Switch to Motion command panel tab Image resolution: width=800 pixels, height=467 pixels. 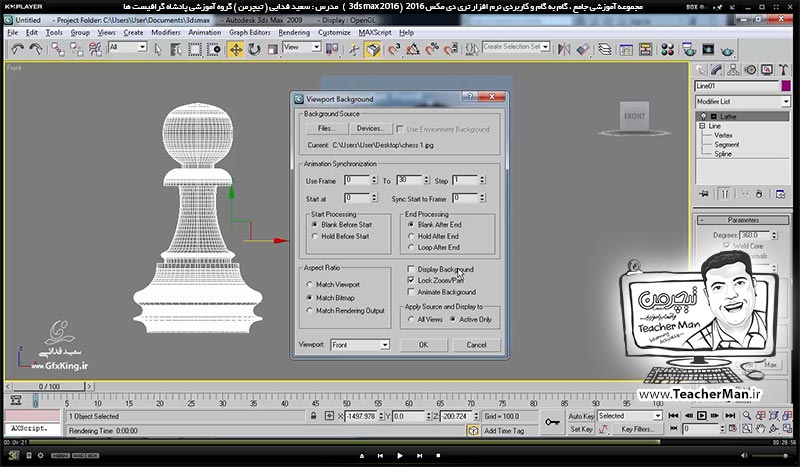click(751, 70)
